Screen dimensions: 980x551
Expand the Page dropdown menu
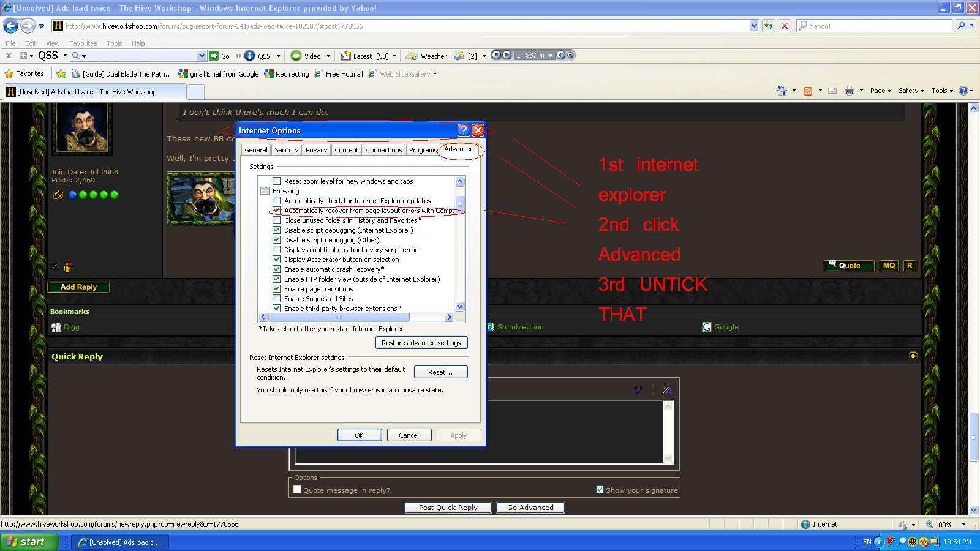pos(881,91)
